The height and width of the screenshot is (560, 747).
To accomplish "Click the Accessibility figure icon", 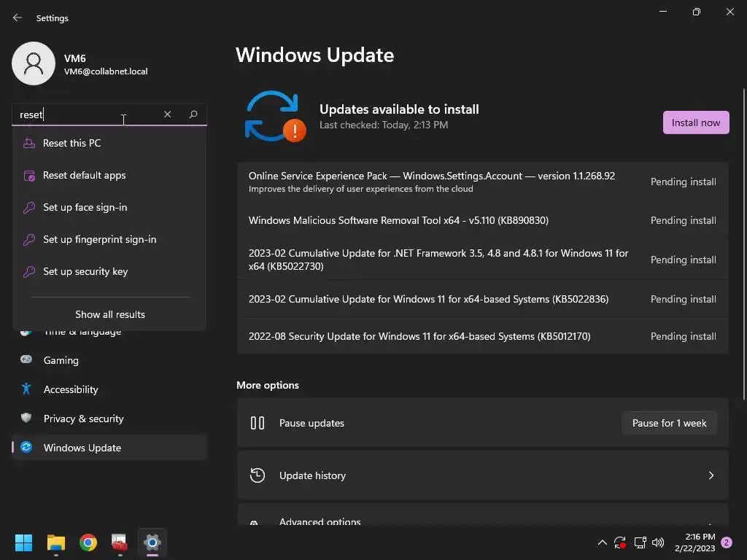I will (x=26, y=389).
